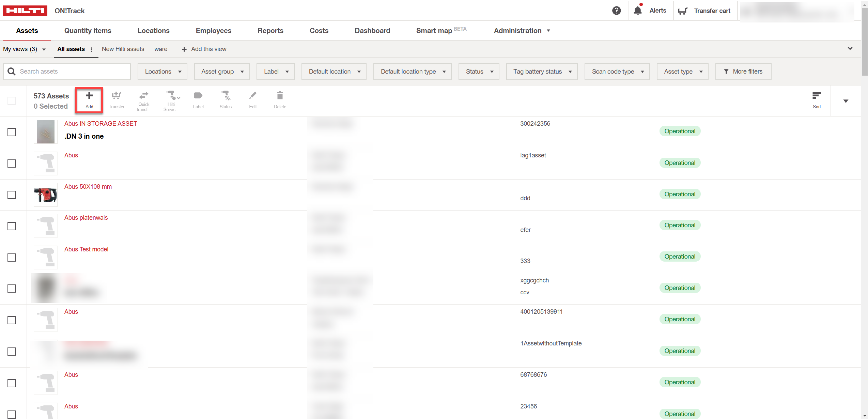Open the My views (3) dropdown
Image resolution: width=868 pixels, height=419 pixels.
[25, 49]
